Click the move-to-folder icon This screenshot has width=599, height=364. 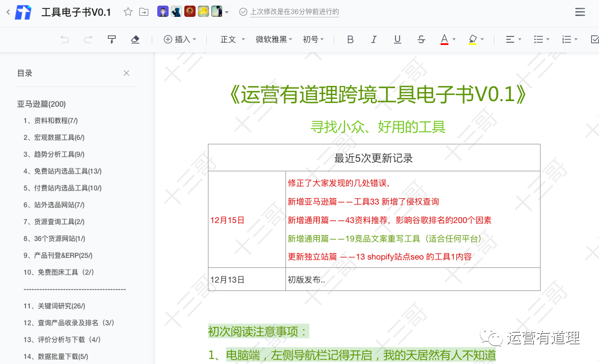pyautogui.click(x=144, y=12)
